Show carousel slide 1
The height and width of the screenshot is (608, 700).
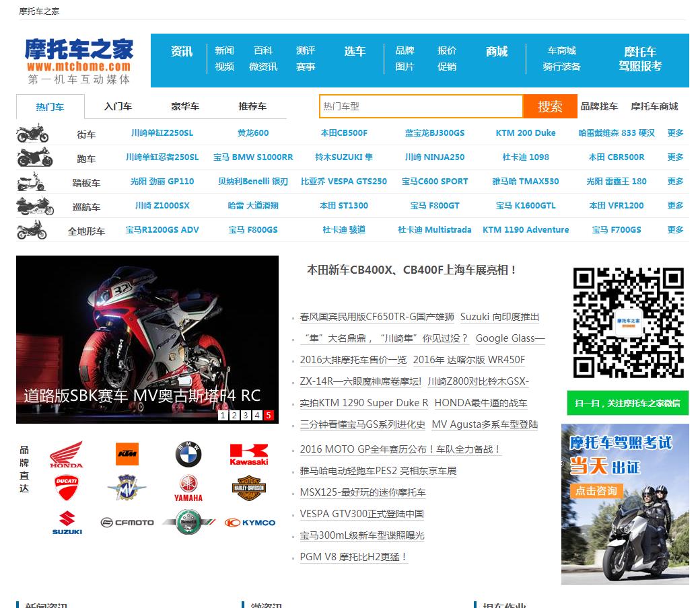click(x=223, y=415)
